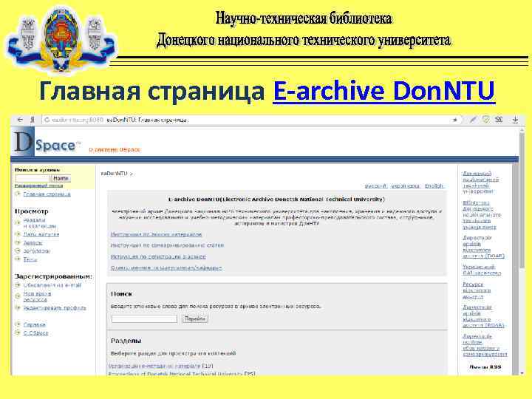Click the main 'Поиск' keyword input field
Viewport: 532px width, 399px height.
[x=144, y=318]
